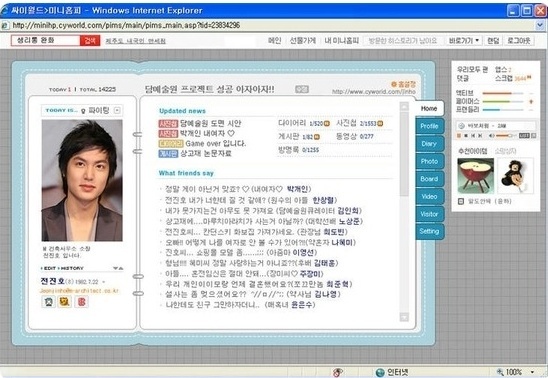
Task: Click the CD disc icon in music player
Action: pos(461,126)
